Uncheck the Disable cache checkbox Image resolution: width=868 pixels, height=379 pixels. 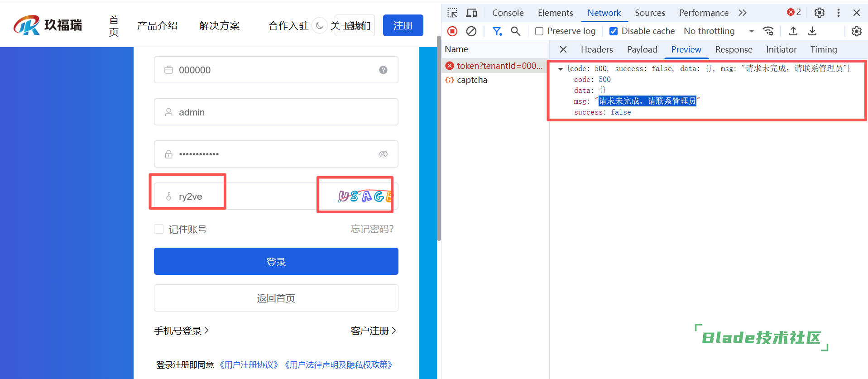pyautogui.click(x=614, y=31)
